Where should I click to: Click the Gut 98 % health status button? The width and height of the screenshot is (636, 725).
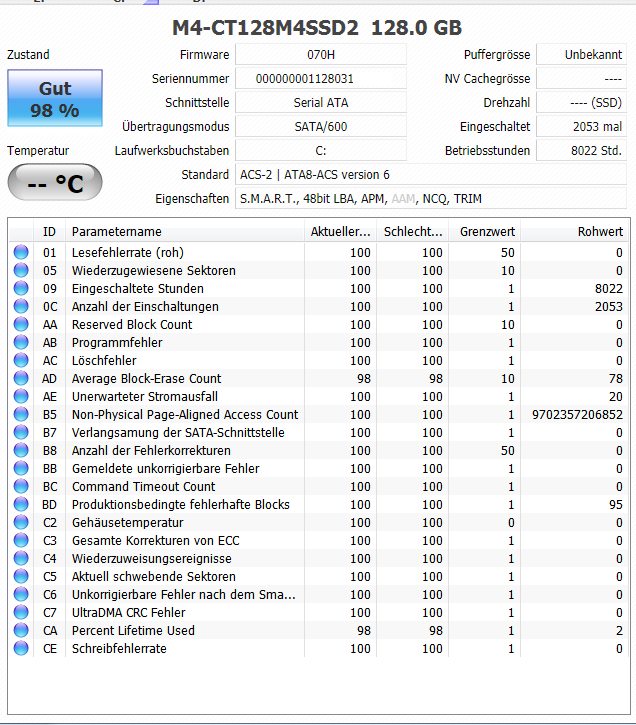click(x=55, y=98)
